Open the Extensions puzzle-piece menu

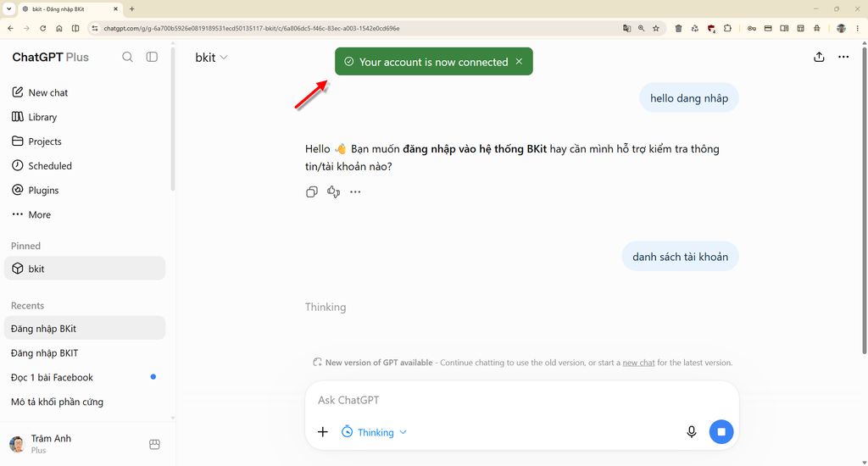point(727,28)
